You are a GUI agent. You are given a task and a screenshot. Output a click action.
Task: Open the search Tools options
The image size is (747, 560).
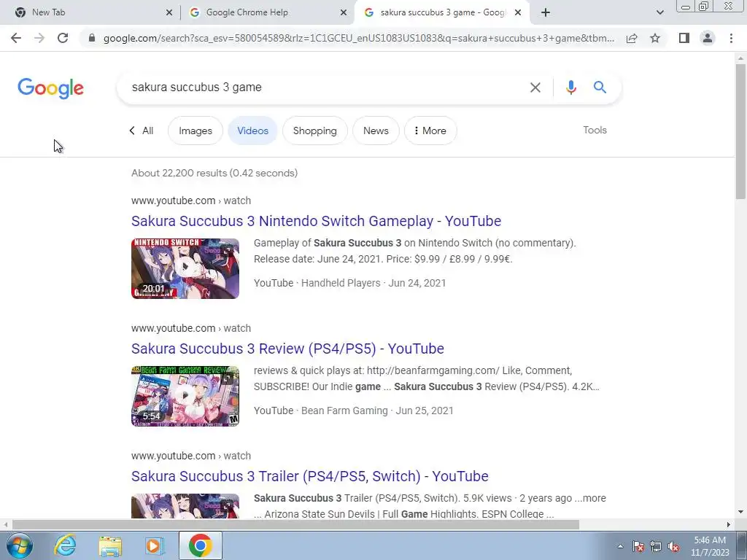595,130
